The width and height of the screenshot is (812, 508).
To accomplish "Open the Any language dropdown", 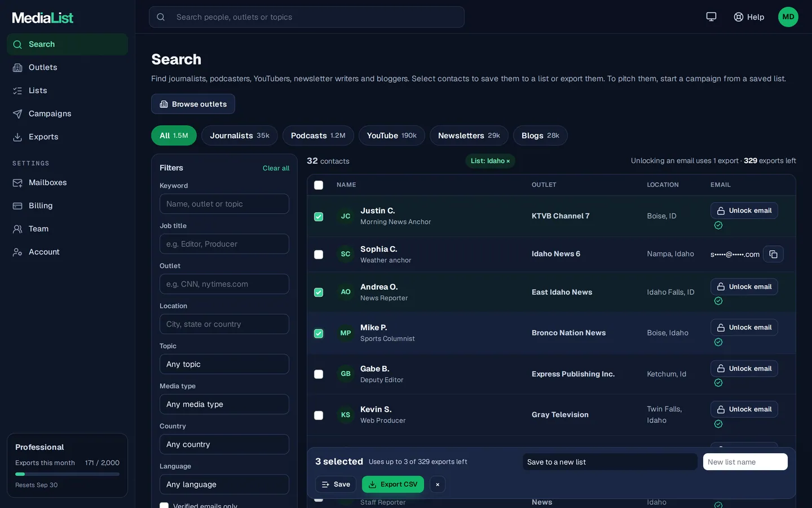I will pyautogui.click(x=224, y=484).
